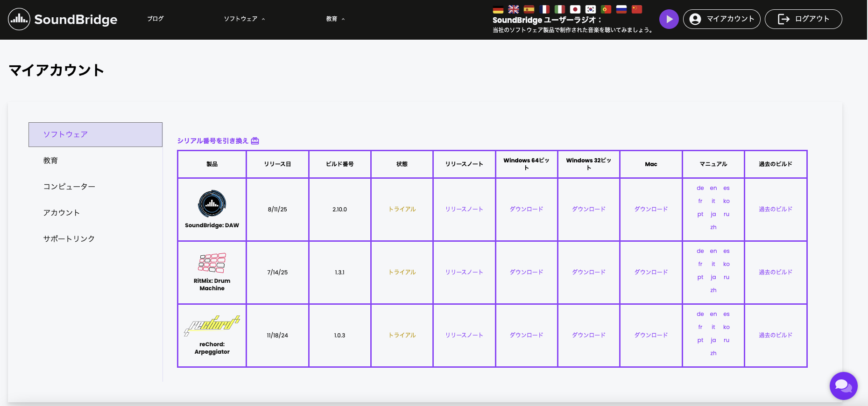This screenshot has height=406, width=868.
Task: Click the マニュアル column header
Action: click(x=713, y=164)
